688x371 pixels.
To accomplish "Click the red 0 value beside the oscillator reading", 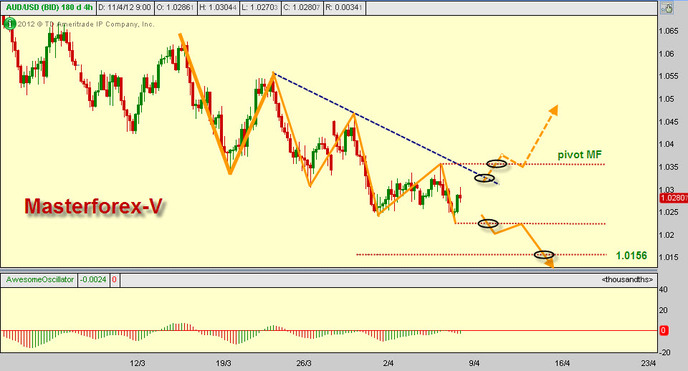I will tap(115, 280).
